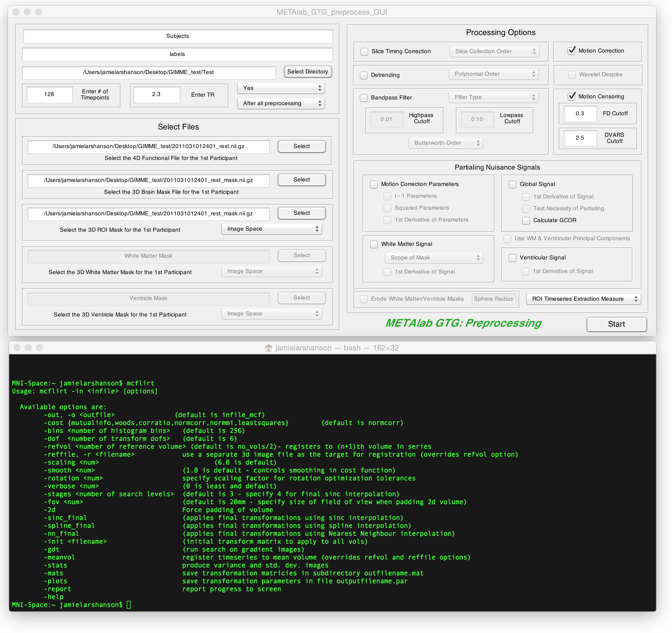The width and height of the screenshot is (672, 633).
Task: Open the ROI Timeseries Extraction Measure dropdown
Action: coord(583,299)
